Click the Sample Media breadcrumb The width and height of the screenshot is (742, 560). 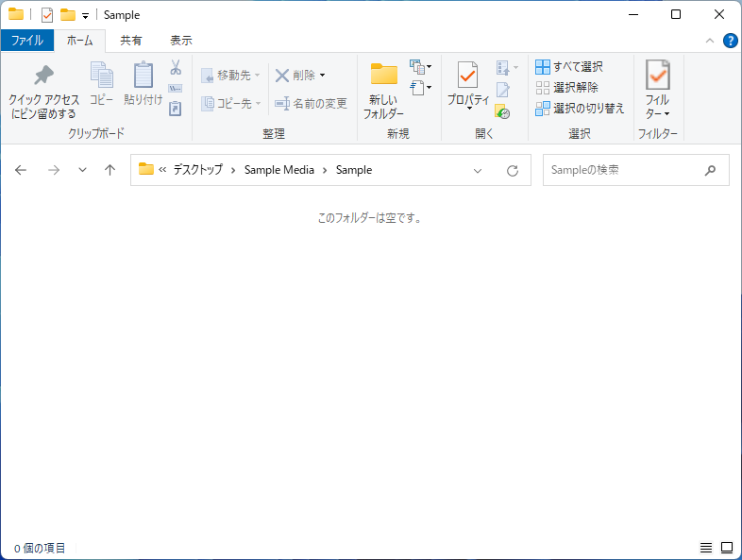click(279, 170)
